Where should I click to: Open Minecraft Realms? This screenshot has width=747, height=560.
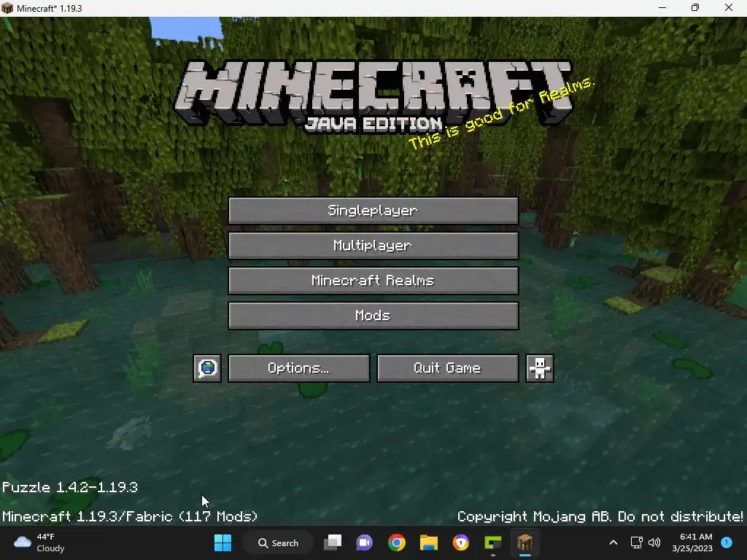(x=373, y=281)
